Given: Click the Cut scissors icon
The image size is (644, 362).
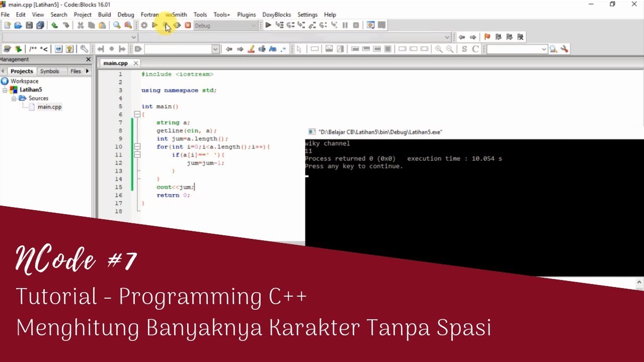Looking at the screenshot, I should tap(80, 25).
